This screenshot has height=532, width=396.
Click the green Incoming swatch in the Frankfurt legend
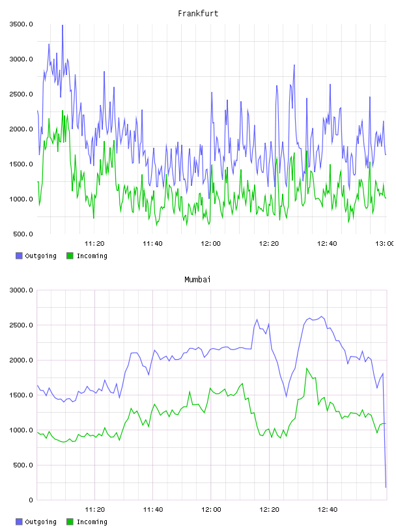point(70,256)
